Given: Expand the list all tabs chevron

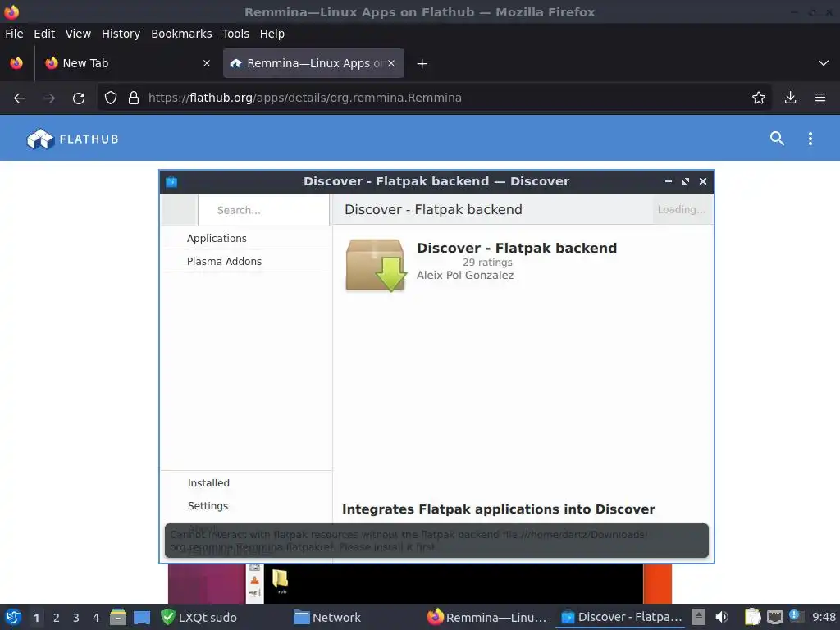Looking at the screenshot, I should point(824,63).
